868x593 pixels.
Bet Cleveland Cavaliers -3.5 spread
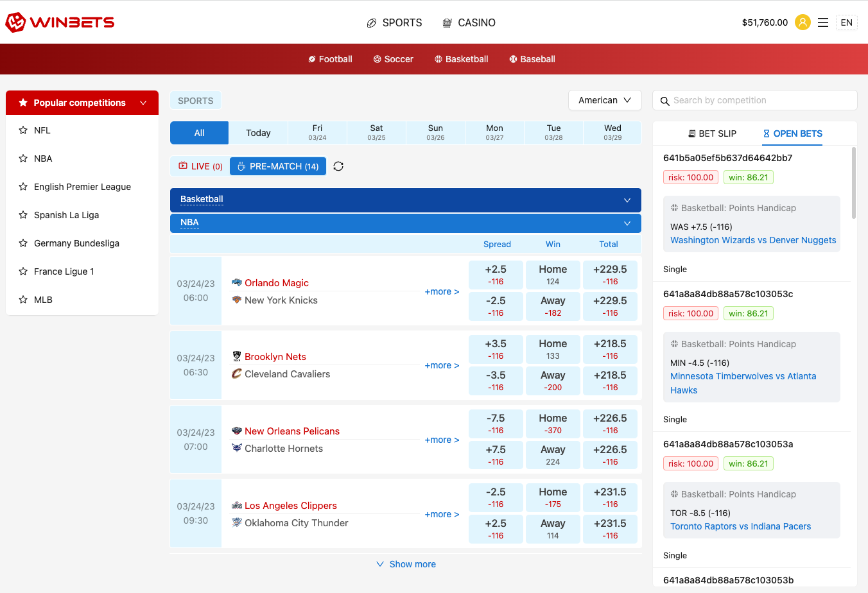tap(496, 381)
